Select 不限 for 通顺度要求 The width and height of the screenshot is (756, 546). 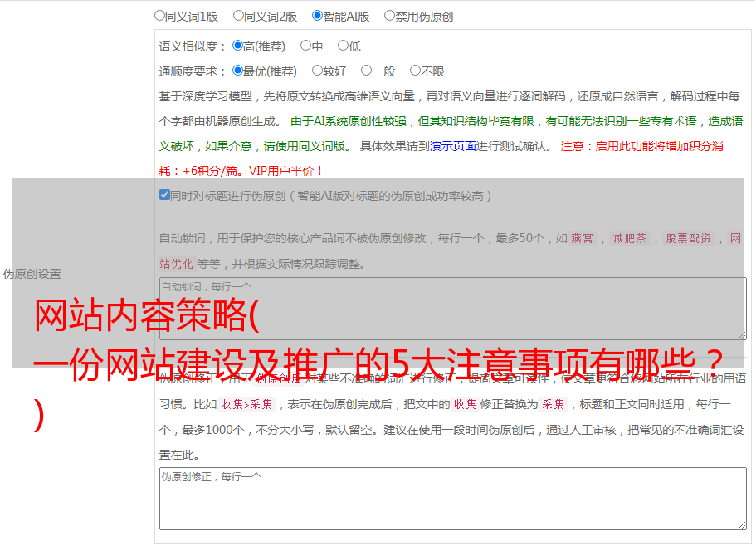pos(415,71)
